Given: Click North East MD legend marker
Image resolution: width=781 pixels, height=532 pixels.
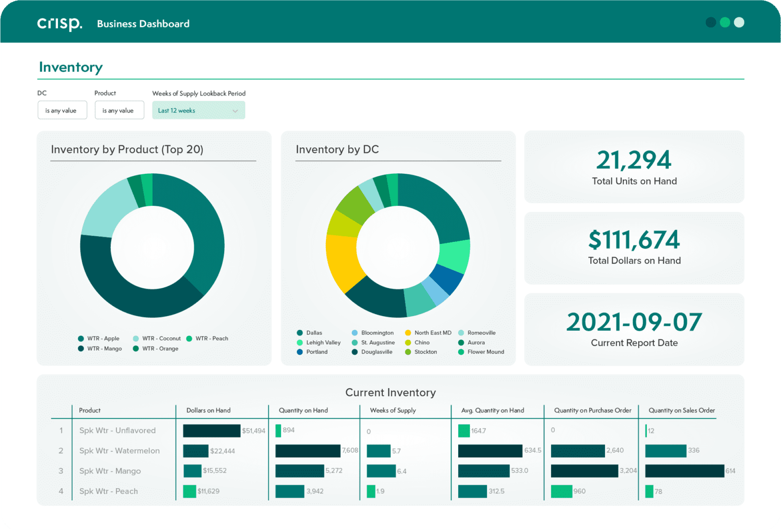Looking at the screenshot, I should click(408, 333).
